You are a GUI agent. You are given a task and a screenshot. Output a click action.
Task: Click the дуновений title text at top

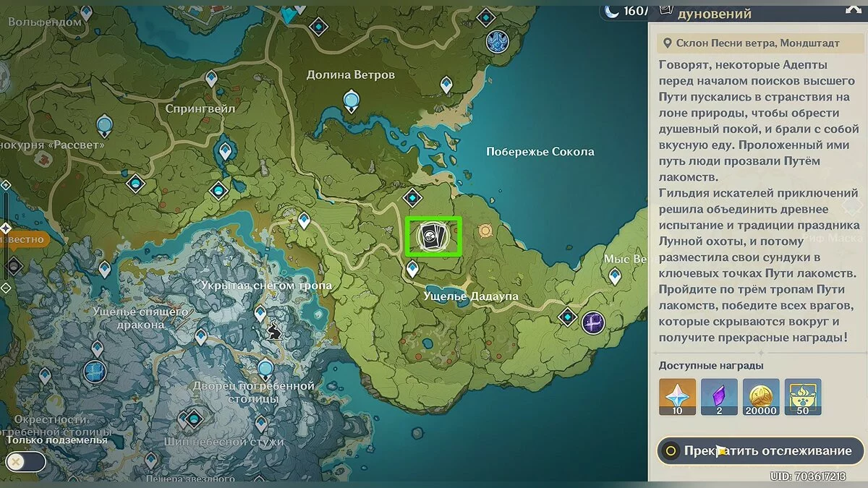point(714,14)
